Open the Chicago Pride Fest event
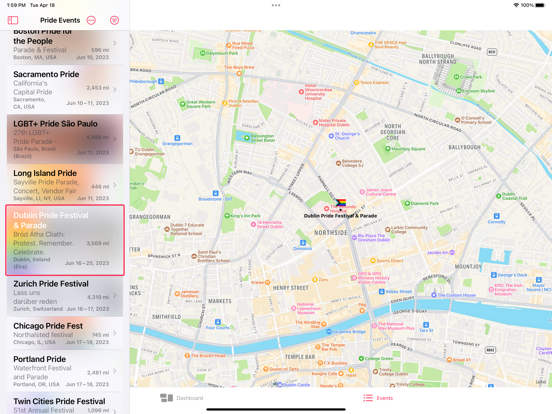552x414 pixels. tap(65, 333)
